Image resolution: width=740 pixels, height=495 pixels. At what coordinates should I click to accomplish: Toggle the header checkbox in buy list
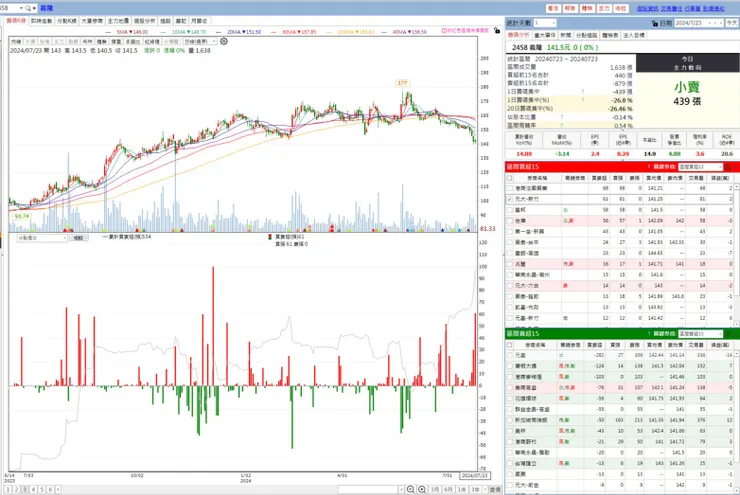click(510, 178)
